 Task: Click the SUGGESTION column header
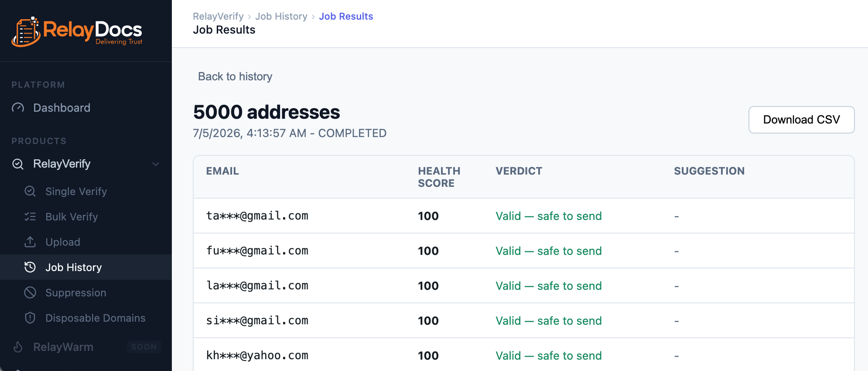[x=709, y=171]
